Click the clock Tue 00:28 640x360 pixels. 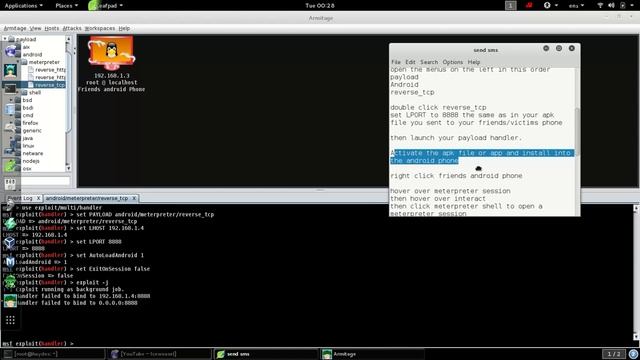320,5
